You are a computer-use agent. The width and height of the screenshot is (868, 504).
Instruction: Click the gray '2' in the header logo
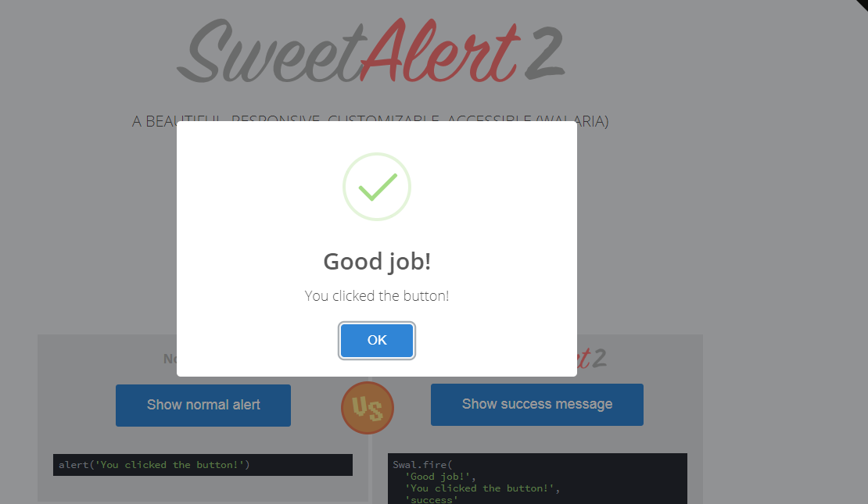click(x=543, y=52)
